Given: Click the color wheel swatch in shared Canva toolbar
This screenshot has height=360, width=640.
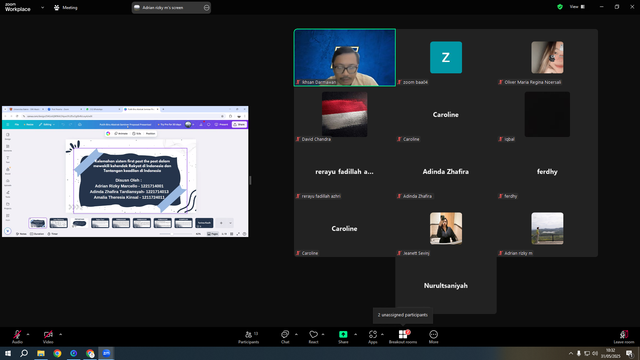Looking at the screenshot, I should tap(108, 133).
